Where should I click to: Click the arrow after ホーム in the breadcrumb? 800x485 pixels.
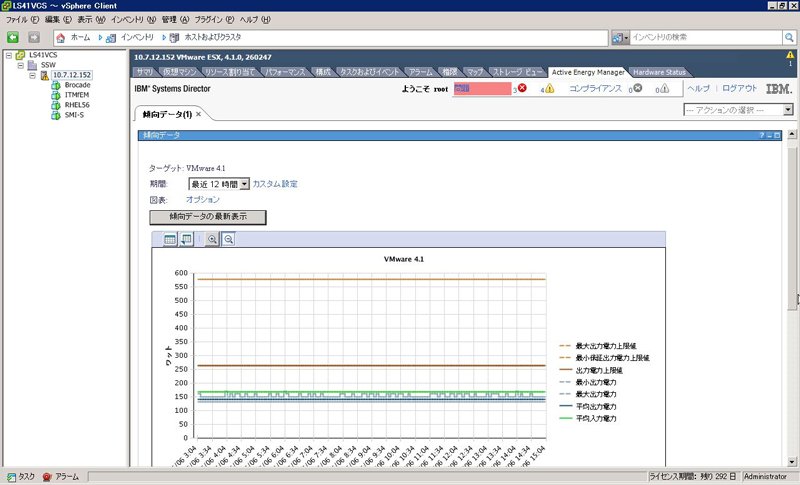pos(100,37)
